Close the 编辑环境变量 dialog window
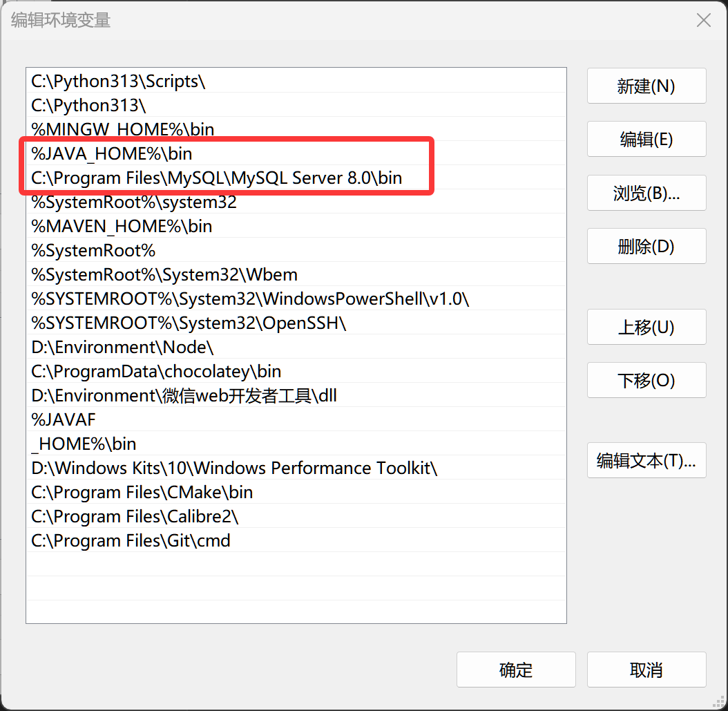The width and height of the screenshot is (728, 711). coord(703,20)
